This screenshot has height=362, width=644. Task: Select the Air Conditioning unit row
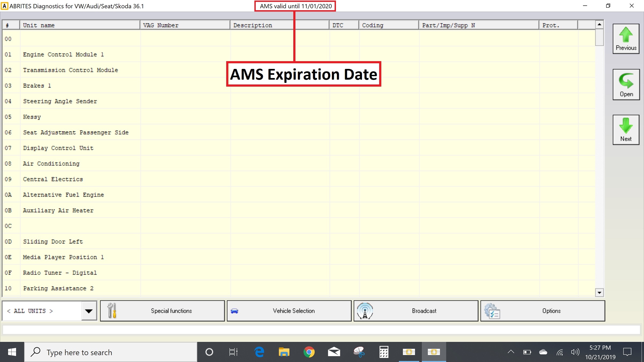[51, 164]
